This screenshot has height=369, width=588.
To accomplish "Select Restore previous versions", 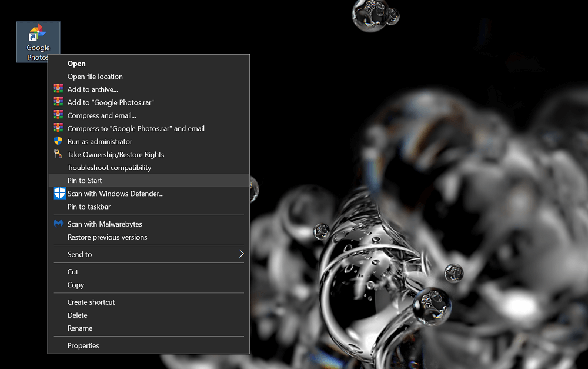I will (149, 237).
